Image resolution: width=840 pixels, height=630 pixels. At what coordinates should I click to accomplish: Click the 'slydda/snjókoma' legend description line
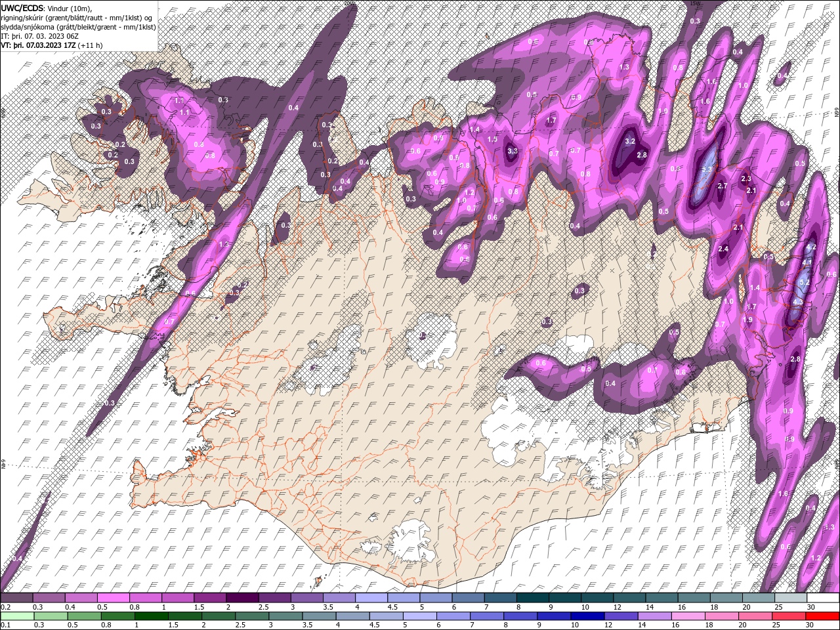click(x=78, y=27)
